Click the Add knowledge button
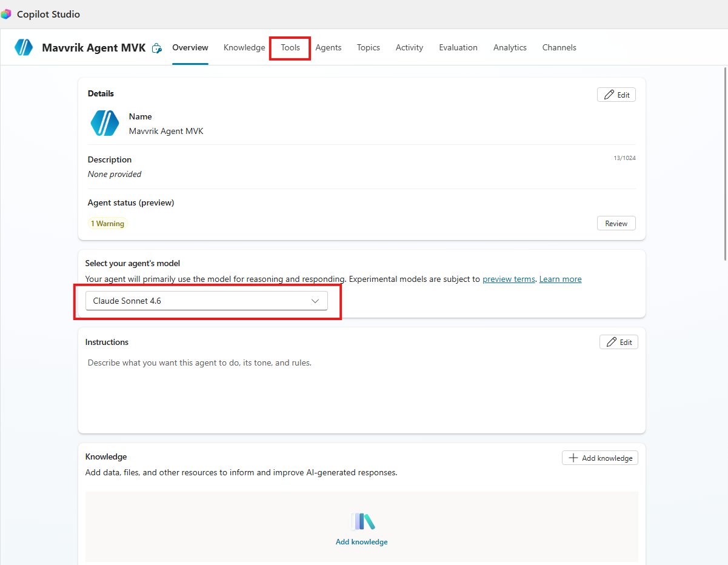This screenshot has height=565, width=728. tap(600, 458)
